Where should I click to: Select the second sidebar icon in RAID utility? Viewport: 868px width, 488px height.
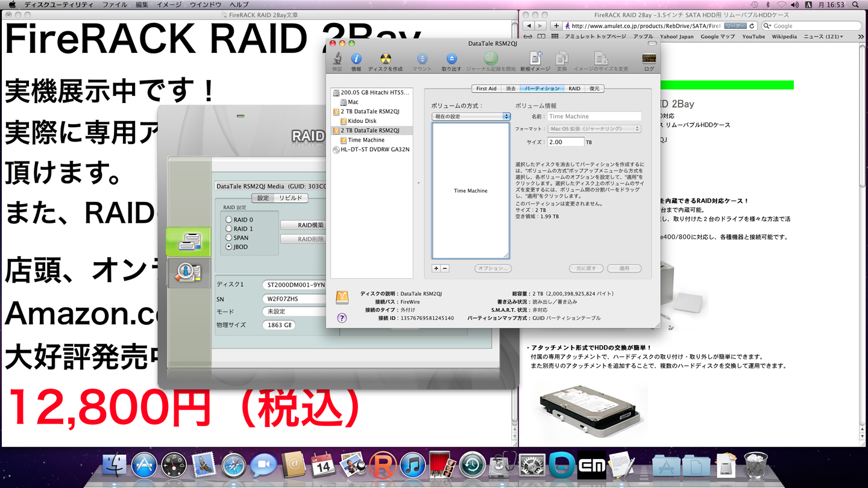click(x=188, y=272)
